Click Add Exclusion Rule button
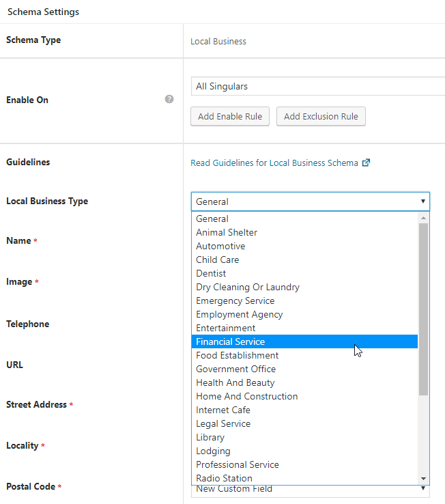This screenshot has height=504, width=445. point(321,116)
